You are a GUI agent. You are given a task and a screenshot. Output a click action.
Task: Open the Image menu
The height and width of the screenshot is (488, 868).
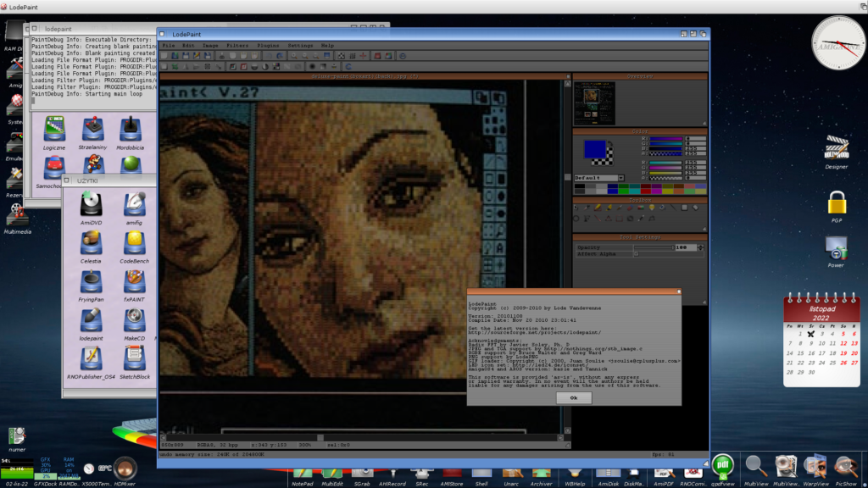tap(210, 46)
